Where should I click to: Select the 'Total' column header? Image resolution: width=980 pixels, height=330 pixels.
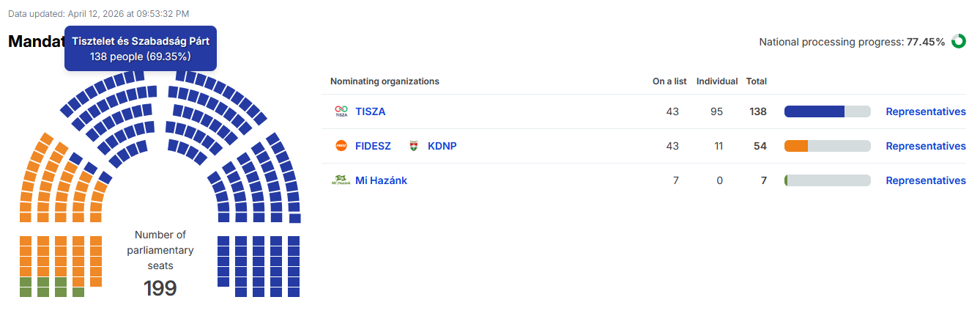757,81
